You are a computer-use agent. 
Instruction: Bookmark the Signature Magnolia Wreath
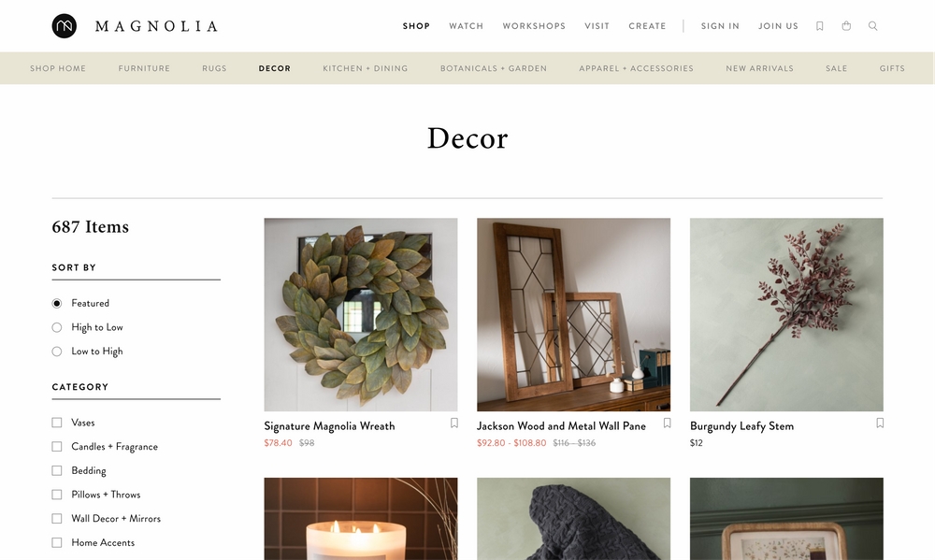pos(454,423)
